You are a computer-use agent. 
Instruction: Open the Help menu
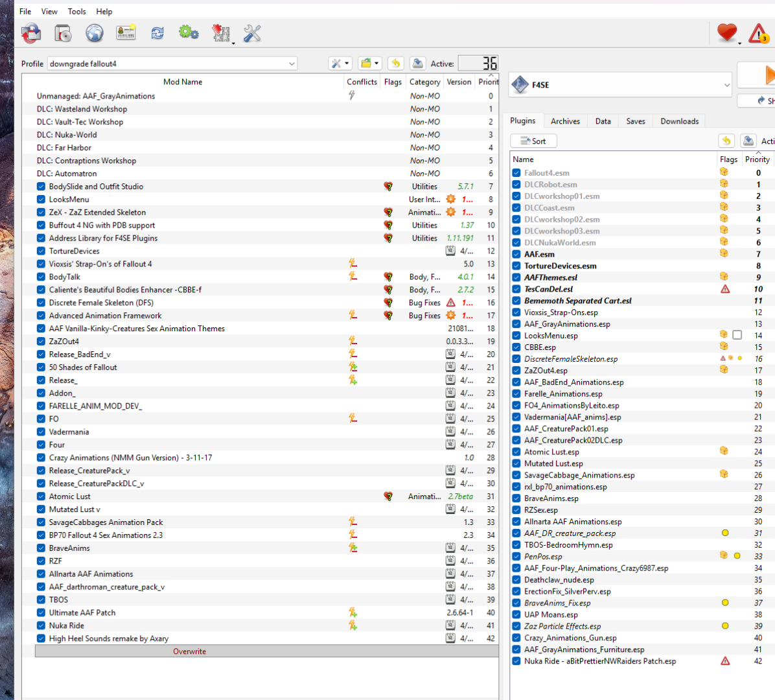(104, 12)
